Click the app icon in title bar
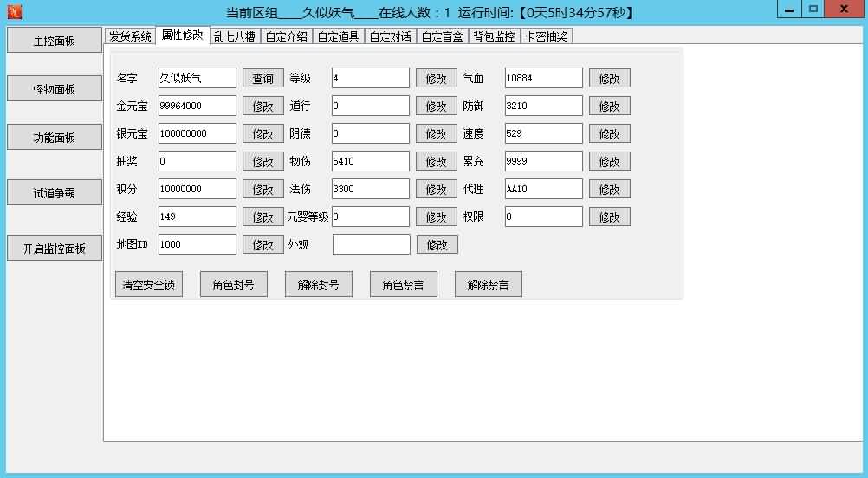 [15, 11]
